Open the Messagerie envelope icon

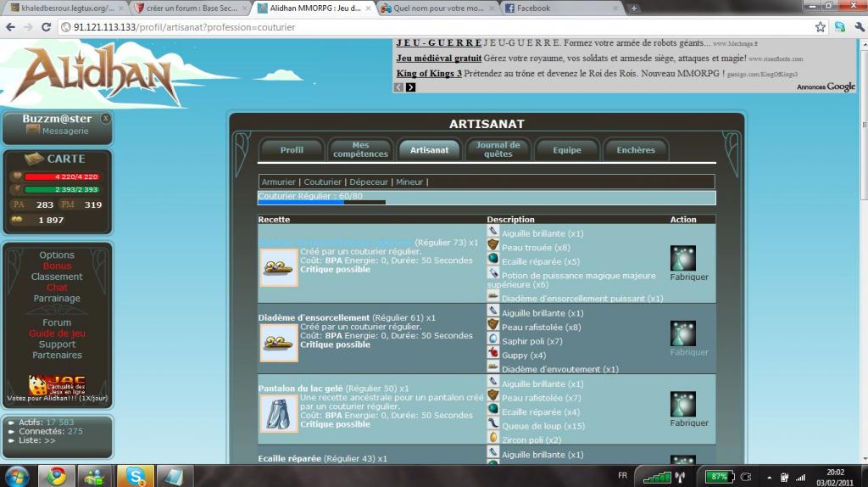[x=33, y=131]
